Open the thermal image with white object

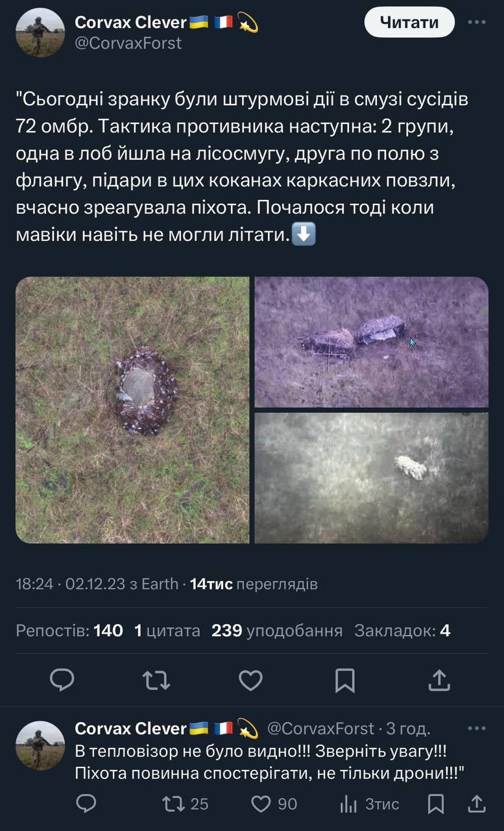(371, 478)
